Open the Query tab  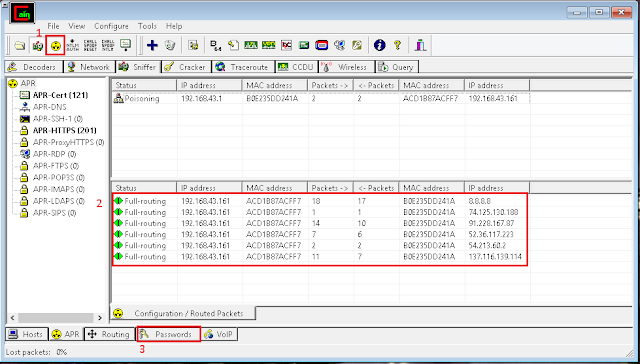point(397,67)
